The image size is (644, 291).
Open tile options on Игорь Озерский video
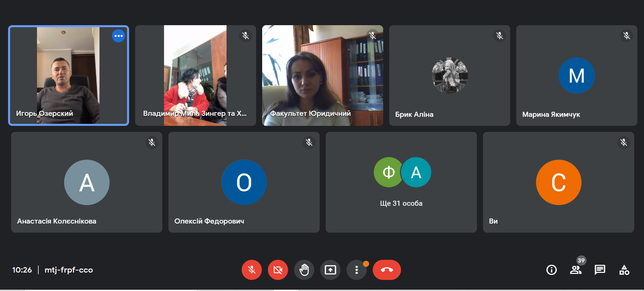pos(118,36)
